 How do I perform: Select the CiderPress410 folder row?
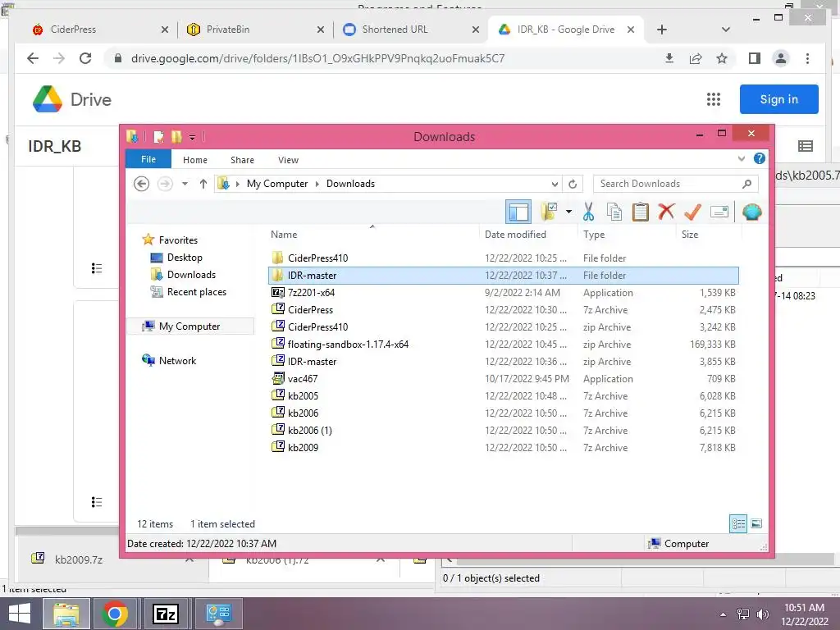[x=503, y=258]
